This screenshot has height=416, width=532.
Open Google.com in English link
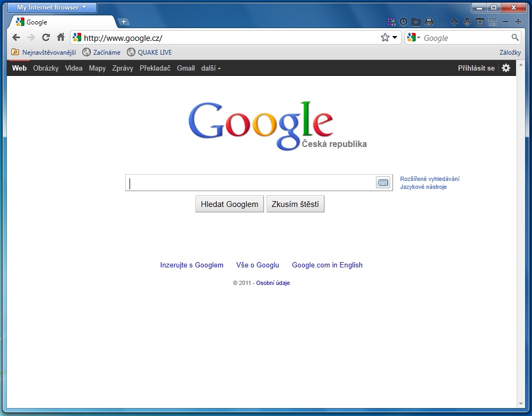tap(328, 265)
